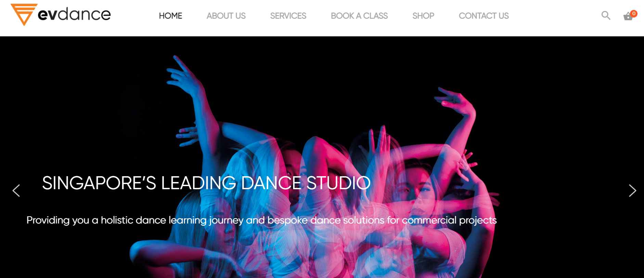This screenshot has height=278, width=644.
Task: Click the Singapore's Leading Dance Studio headline
Action: coord(206,183)
